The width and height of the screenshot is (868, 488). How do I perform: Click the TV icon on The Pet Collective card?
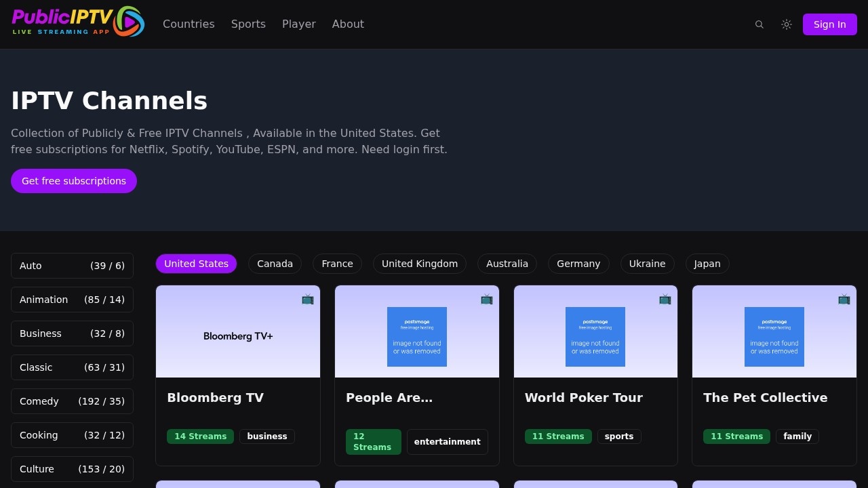point(844,299)
